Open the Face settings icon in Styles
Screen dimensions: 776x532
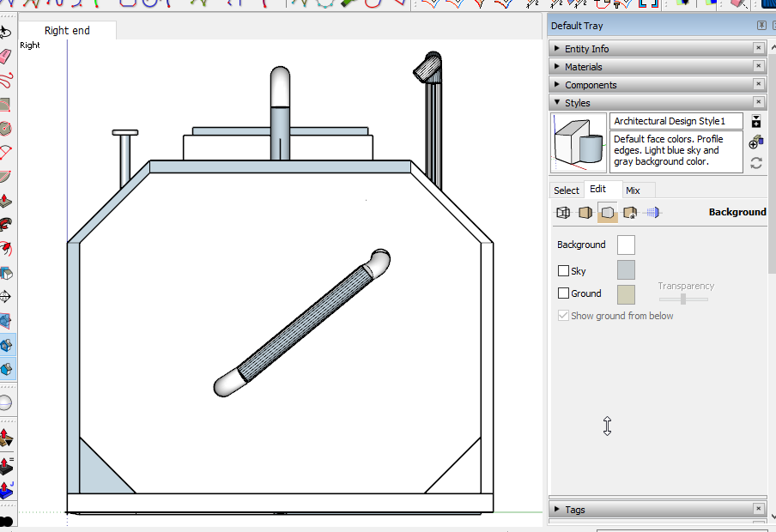click(x=585, y=213)
